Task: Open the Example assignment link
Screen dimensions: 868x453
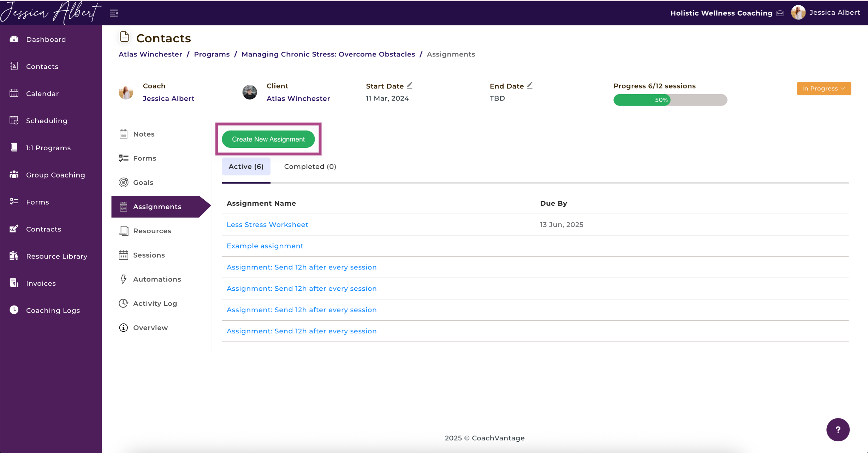Action: coord(265,246)
